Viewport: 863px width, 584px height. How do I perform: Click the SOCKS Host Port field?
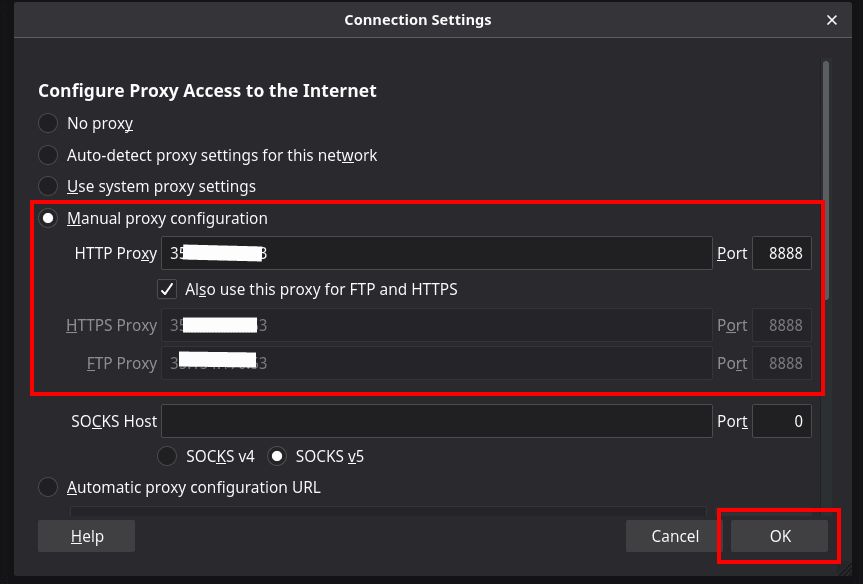pyautogui.click(x=782, y=421)
